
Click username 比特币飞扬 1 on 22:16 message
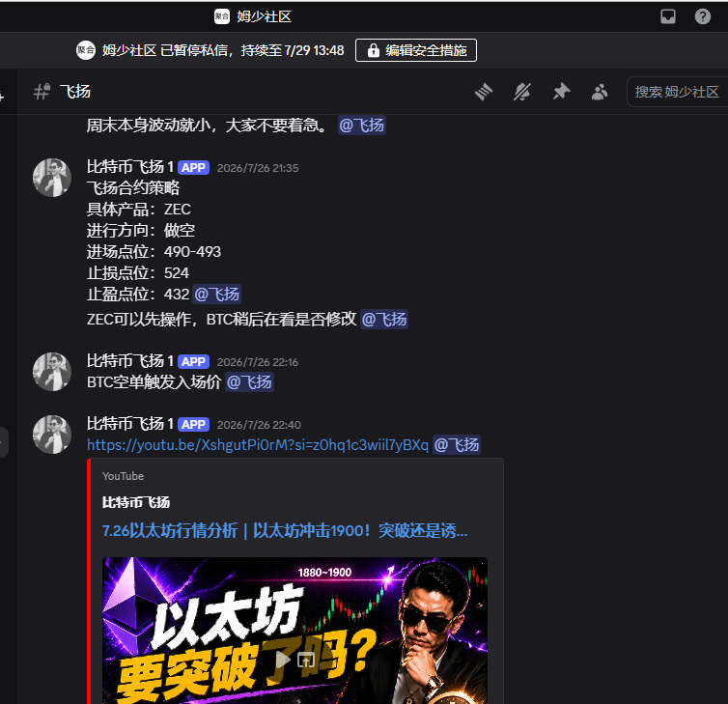[130, 361]
